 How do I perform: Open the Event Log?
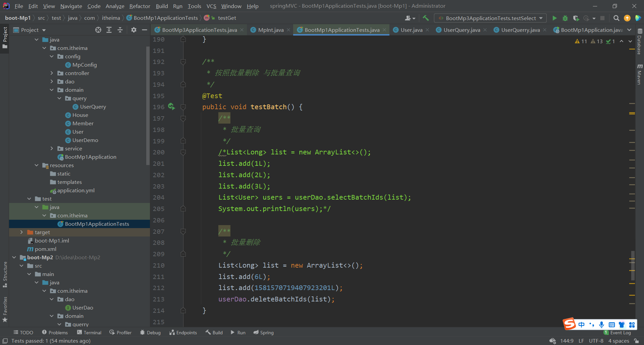[x=617, y=333]
